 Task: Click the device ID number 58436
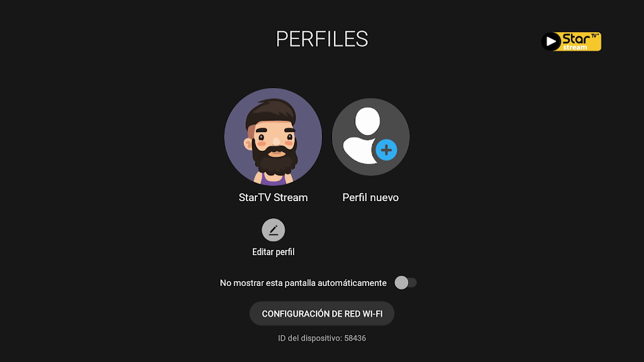click(355, 338)
